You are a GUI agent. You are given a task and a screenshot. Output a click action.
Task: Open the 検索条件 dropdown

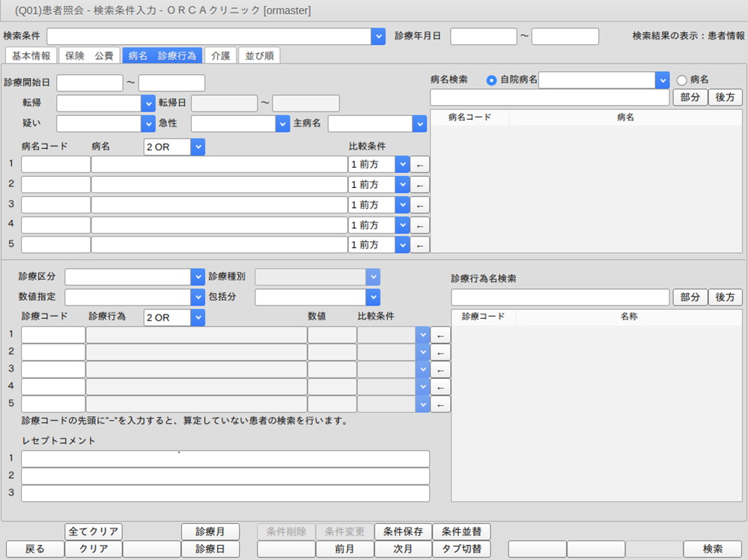tap(378, 37)
